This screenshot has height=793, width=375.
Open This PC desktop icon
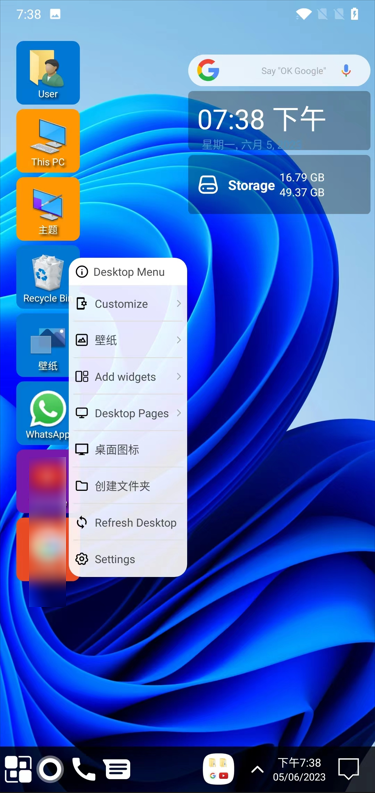(48, 141)
